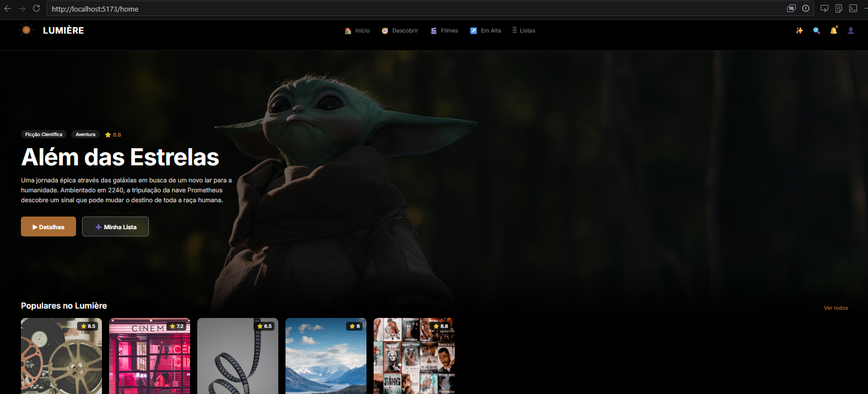Go to the Descobrir page
The height and width of the screenshot is (394, 868).
click(x=400, y=31)
